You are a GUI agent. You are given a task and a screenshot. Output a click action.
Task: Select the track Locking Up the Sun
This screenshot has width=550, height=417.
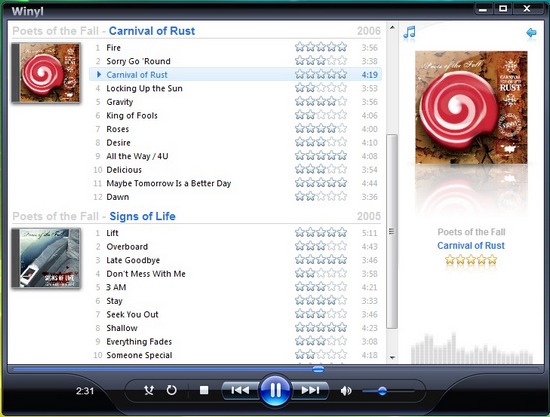click(x=235, y=88)
